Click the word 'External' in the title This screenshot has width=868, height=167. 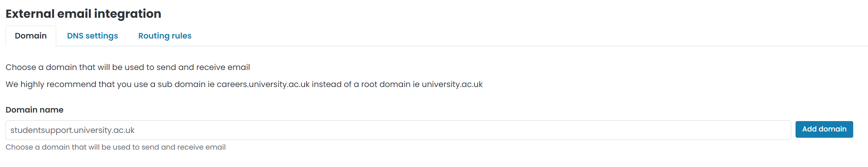(30, 14)
